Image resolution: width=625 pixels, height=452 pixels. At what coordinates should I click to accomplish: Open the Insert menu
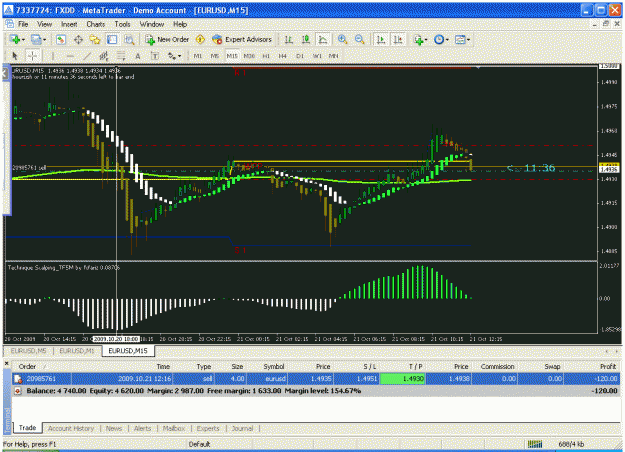[69, 24]
